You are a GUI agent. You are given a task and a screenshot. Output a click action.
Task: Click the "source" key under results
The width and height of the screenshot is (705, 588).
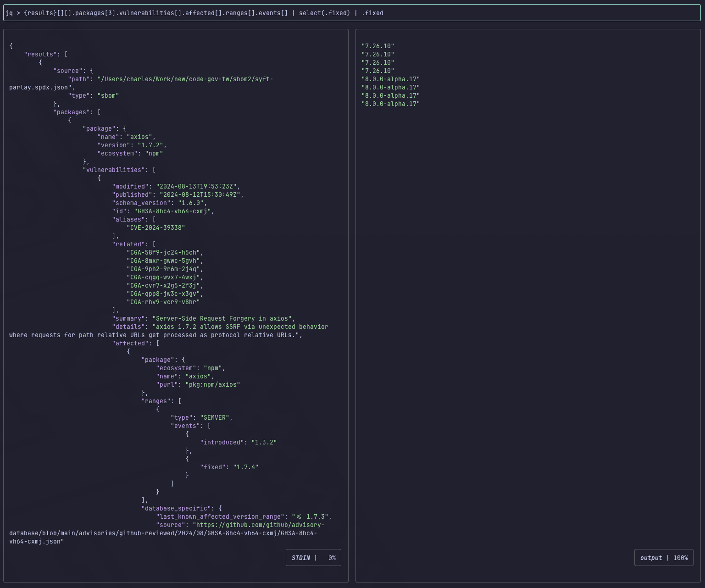68,71
